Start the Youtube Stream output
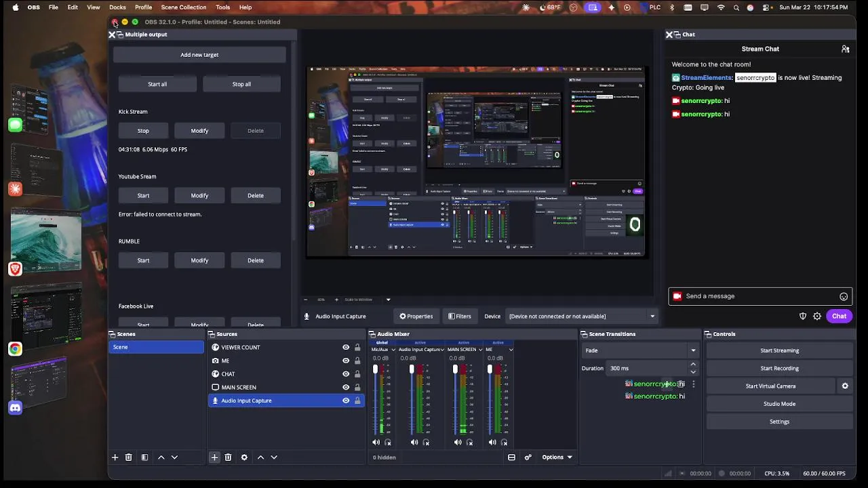 pyautogui.click(x=143, y=196)
